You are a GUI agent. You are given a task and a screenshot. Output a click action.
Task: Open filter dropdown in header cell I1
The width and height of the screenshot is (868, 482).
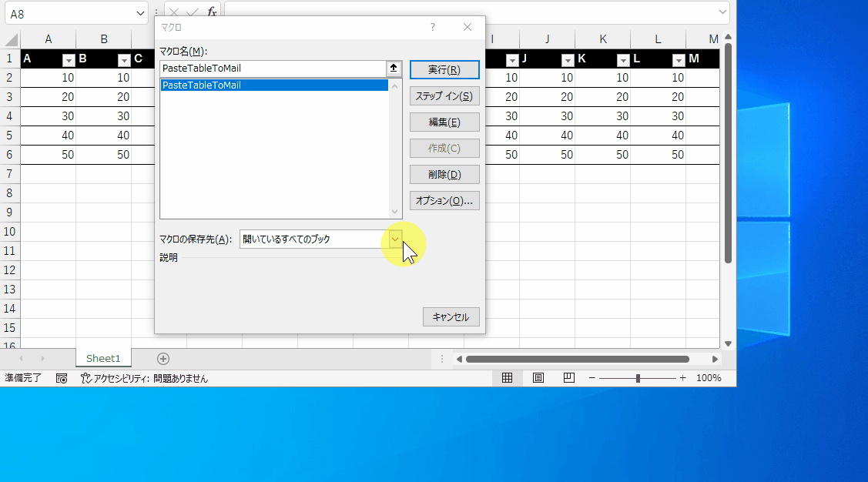click(512, 60)
